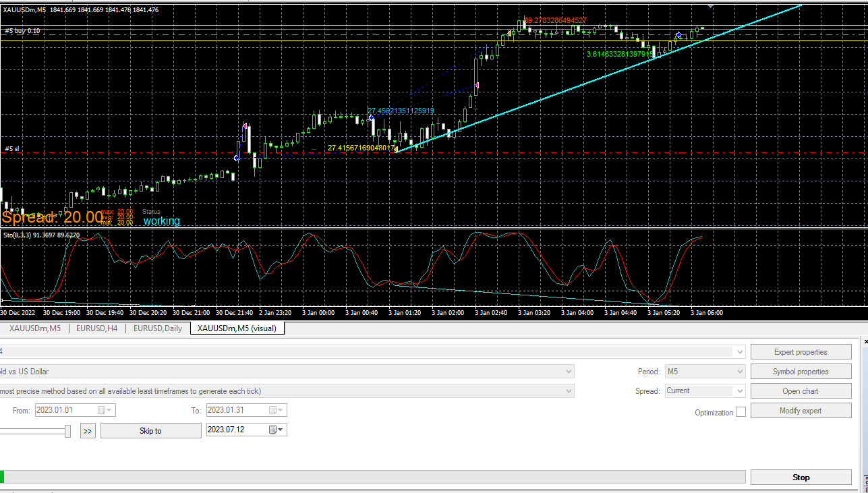Switch to the EURUSD,H4 chart tab

[x=96, y=328]
